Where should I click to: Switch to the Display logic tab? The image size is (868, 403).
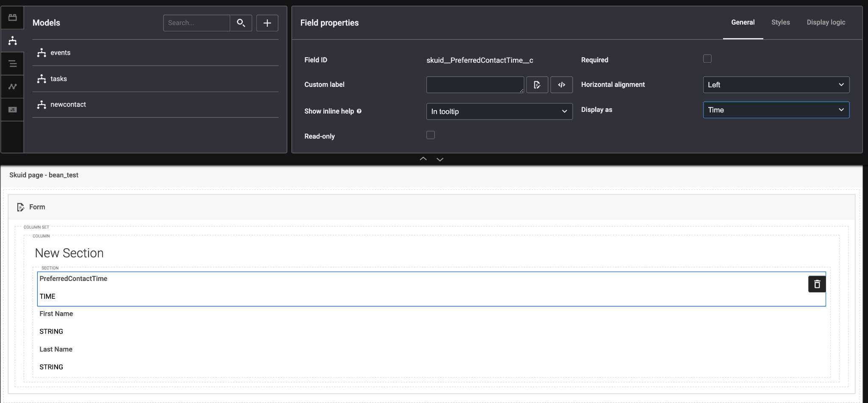click(x=826, y=22)
